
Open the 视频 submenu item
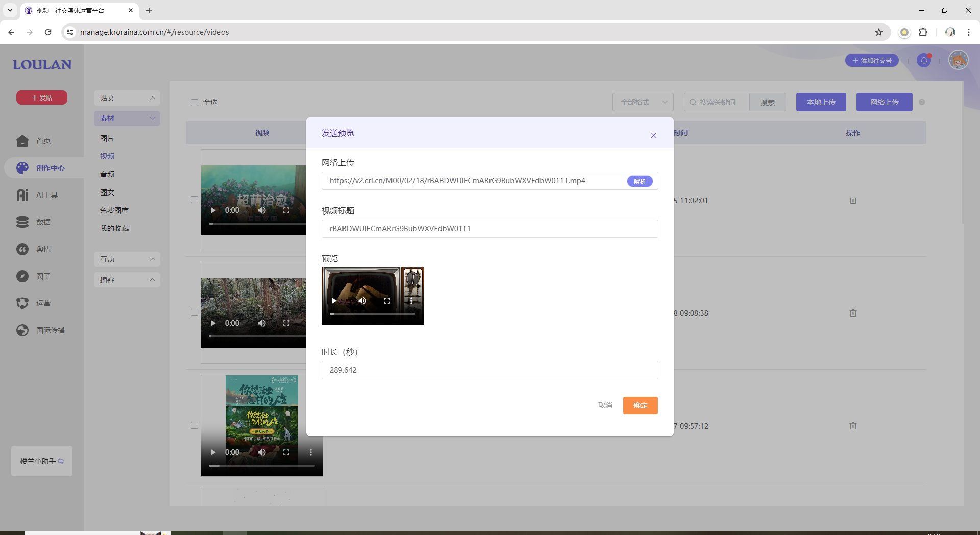107,156
